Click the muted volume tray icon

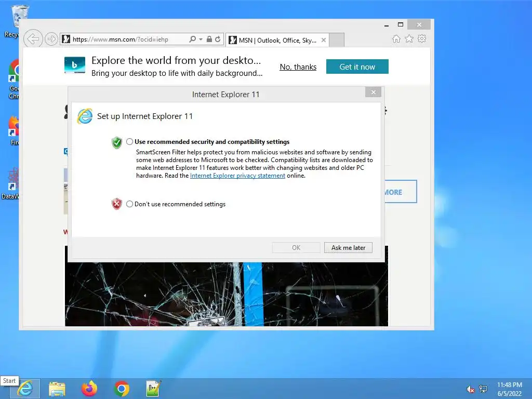pos(470,389)
